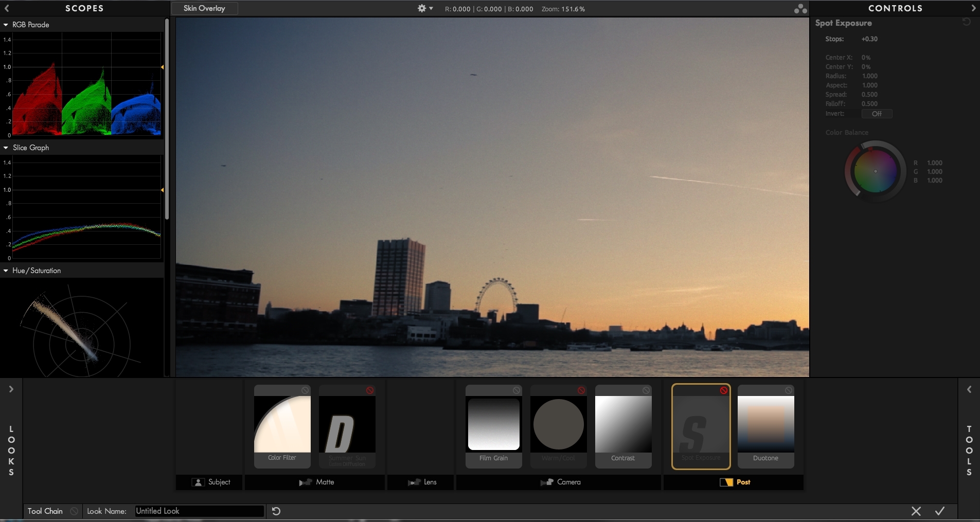Collapse the Controls panel with right chevron
Screen dimensions: 980x522
(x=973, y=8)
